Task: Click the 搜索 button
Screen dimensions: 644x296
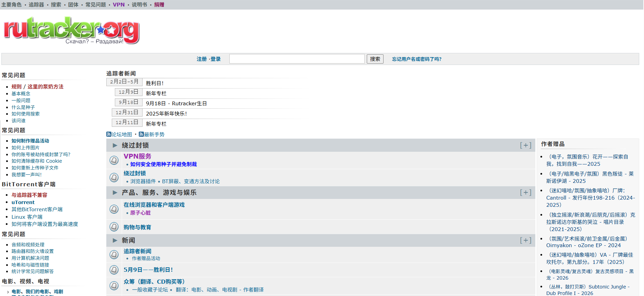Action: pos(375,59)
